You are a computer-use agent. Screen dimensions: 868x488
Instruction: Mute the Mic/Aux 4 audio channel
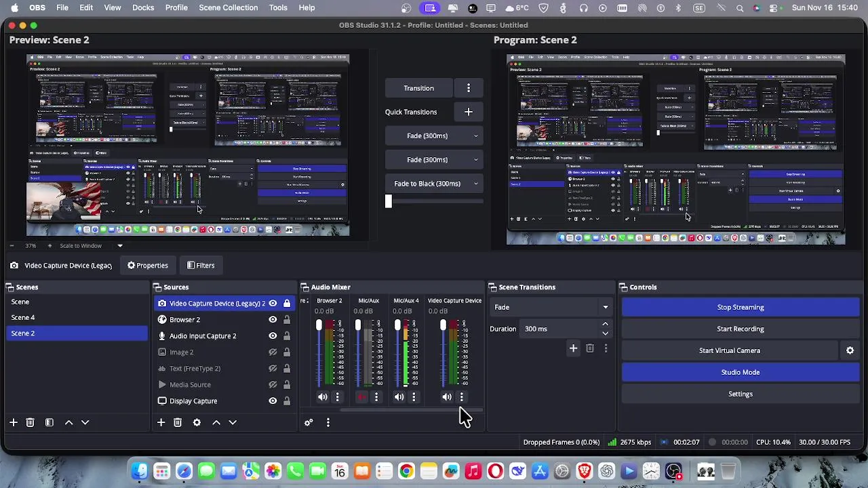(x=399, y=397)
